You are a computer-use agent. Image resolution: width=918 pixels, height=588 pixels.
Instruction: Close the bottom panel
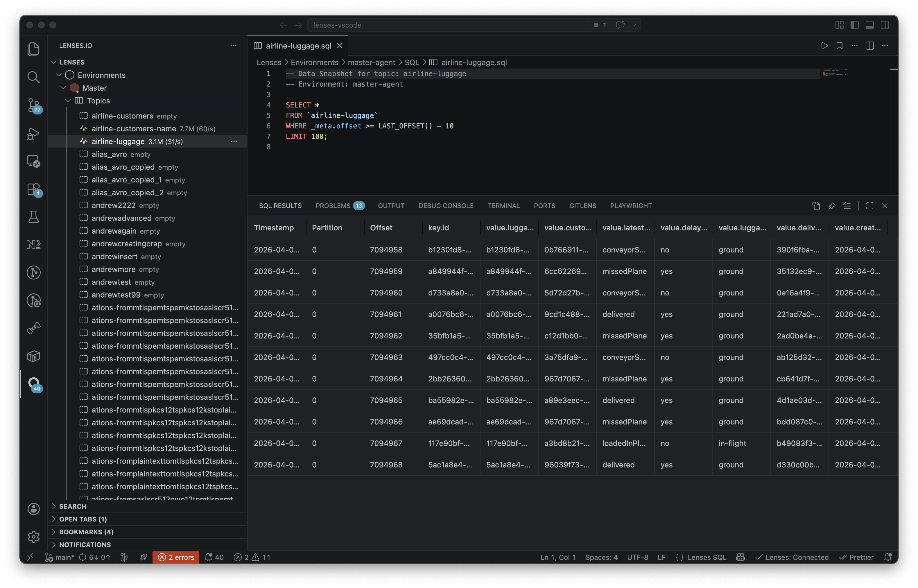[x=885, y=206]
